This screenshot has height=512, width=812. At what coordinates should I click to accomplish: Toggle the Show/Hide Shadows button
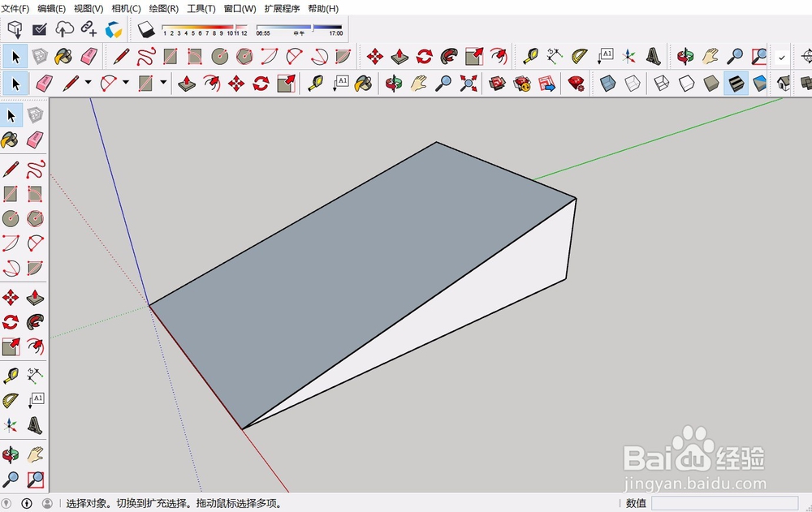(x=146, y=29)
